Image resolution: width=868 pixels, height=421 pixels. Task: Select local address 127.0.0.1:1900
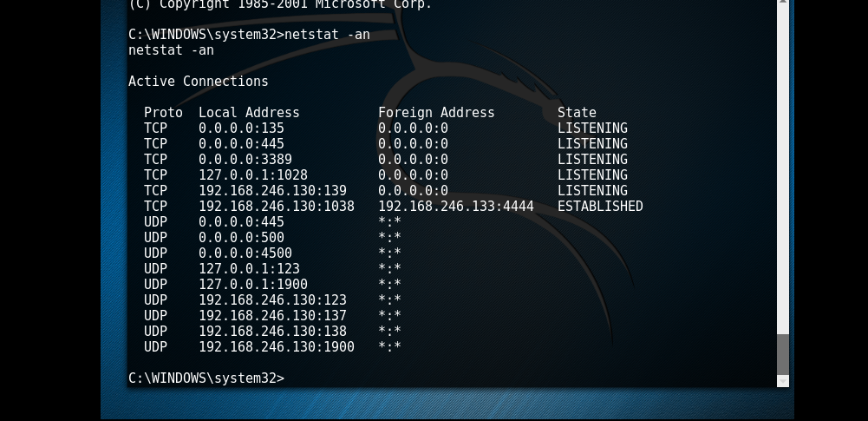click(253, 284)
